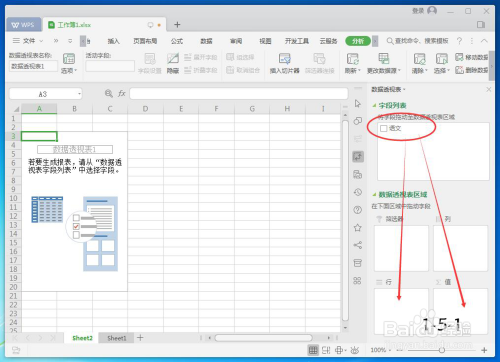The image size is (500, 362).
Task: Switch to the Sheet1 tab
Action: pos(117,338)
